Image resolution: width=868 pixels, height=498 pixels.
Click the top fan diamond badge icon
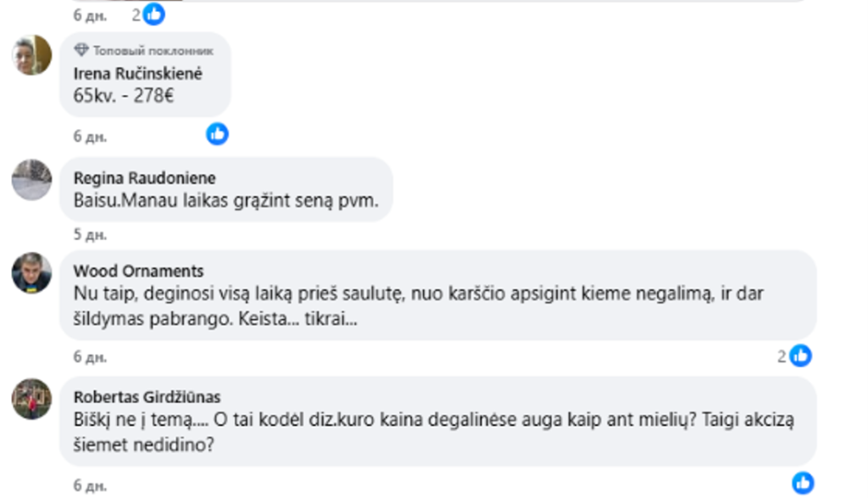coord(81,50)
